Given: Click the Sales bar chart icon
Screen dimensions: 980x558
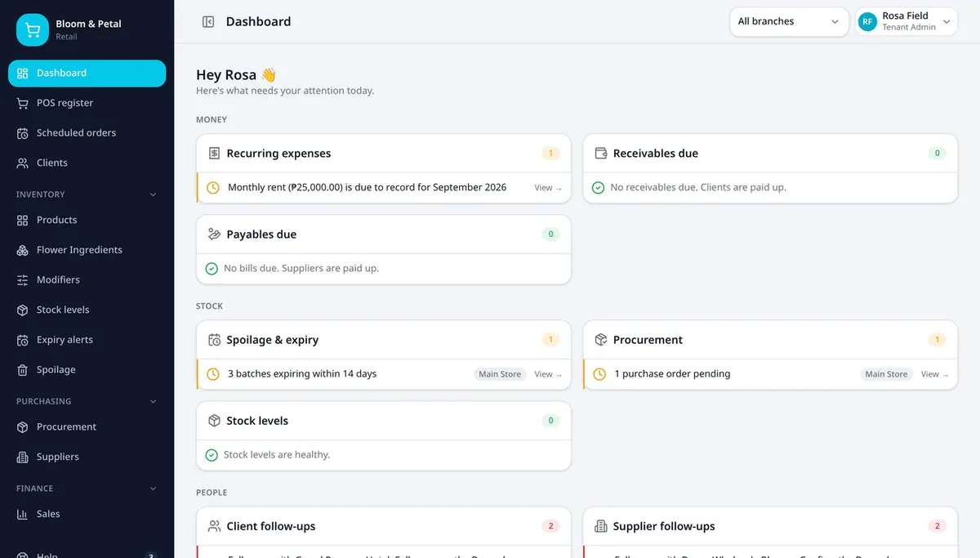Looking at the screenshot, I should [x=22, y=514].
